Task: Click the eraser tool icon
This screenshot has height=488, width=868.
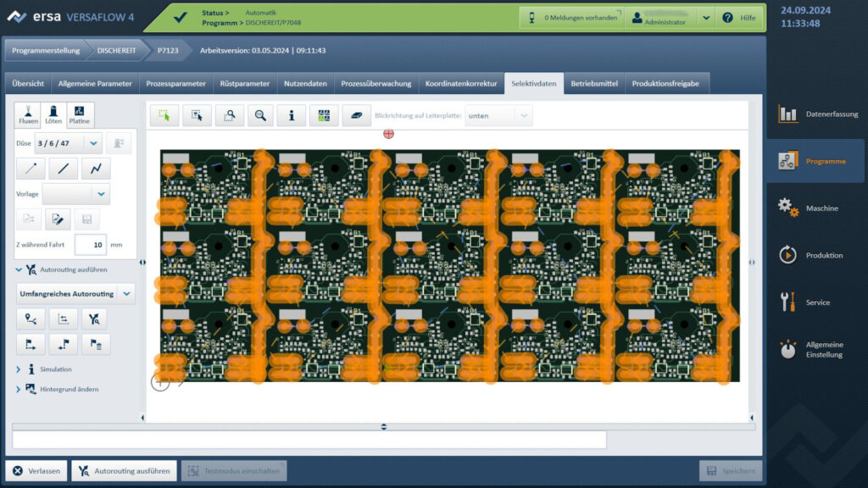Action: (357, 115)
